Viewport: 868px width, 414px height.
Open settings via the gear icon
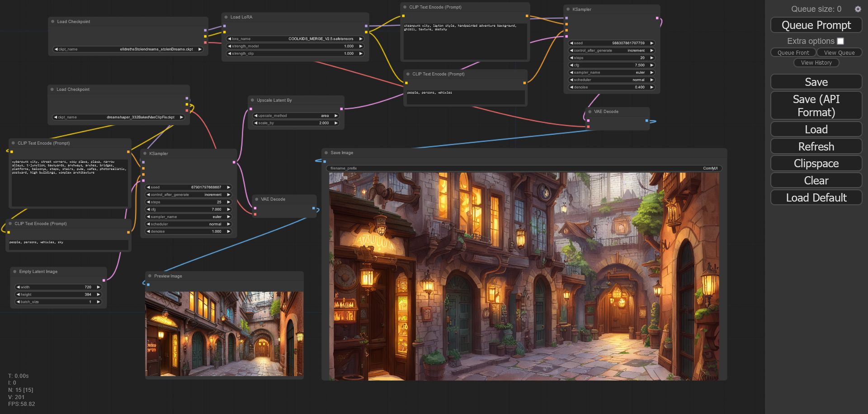click(858, 9)
